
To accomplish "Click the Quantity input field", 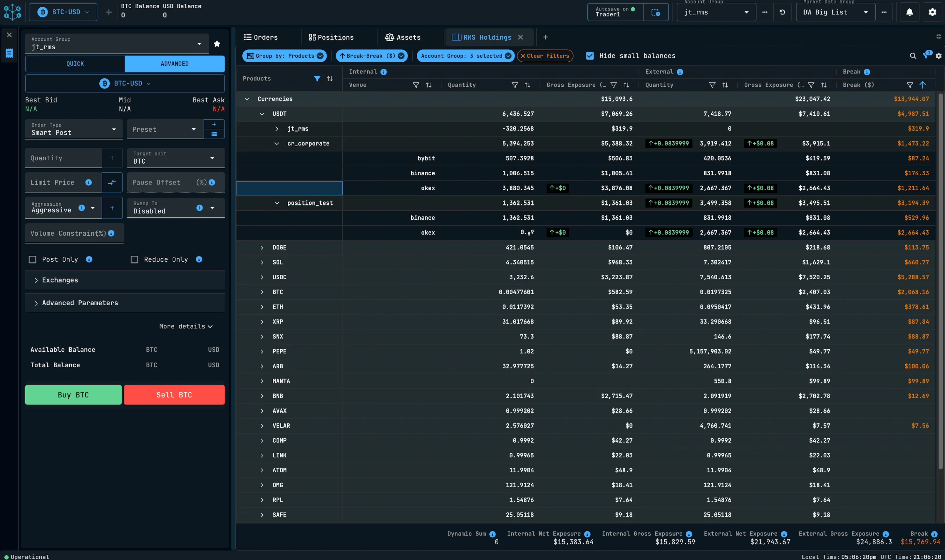I will tap(63, 158).
